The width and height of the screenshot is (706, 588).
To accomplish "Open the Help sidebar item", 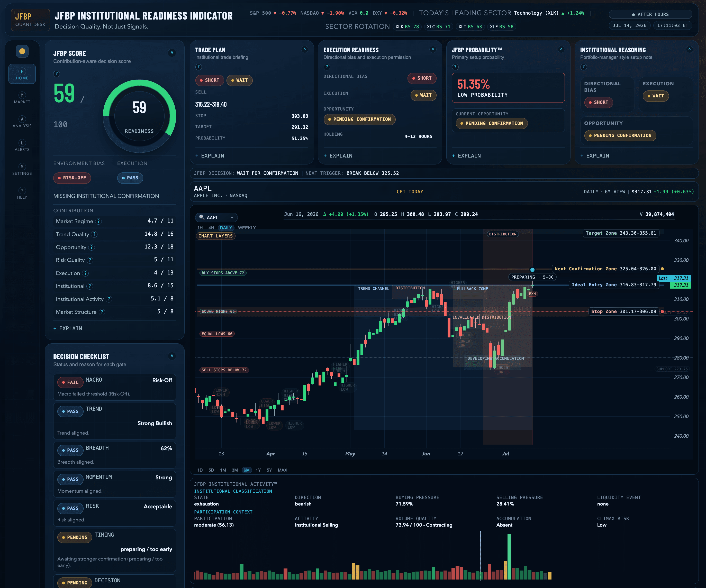I will pos(22,193).
